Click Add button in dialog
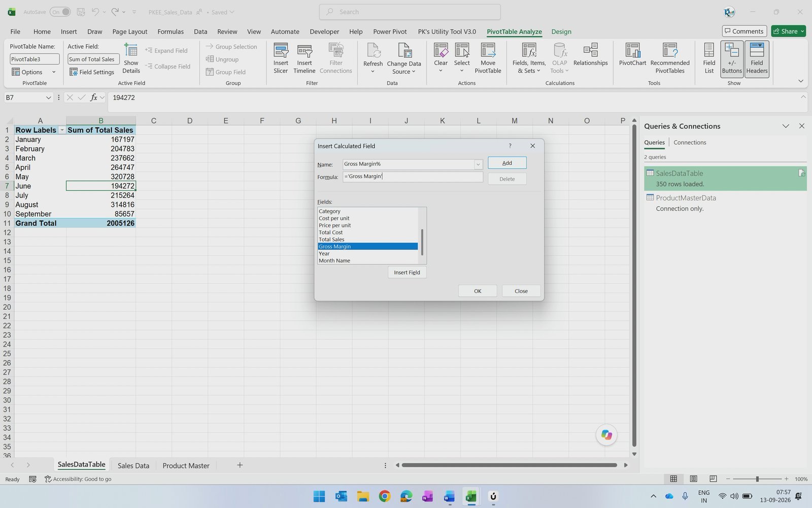The width and height of the screenshot is (812, 508). pos(507,163)
